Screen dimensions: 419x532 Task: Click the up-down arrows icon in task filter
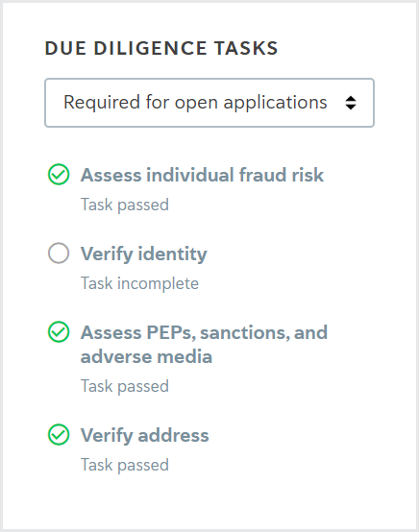coord(351,103)
